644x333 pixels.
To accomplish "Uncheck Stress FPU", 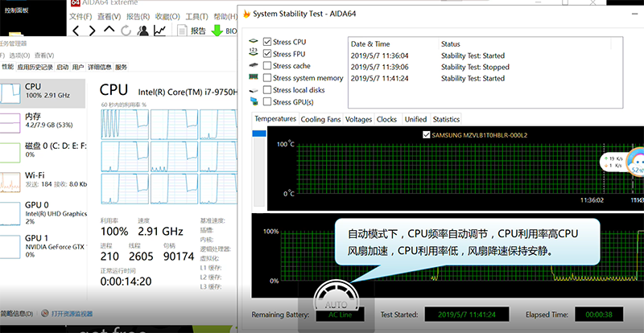I will pyautogui.click(x=267, y=54).
